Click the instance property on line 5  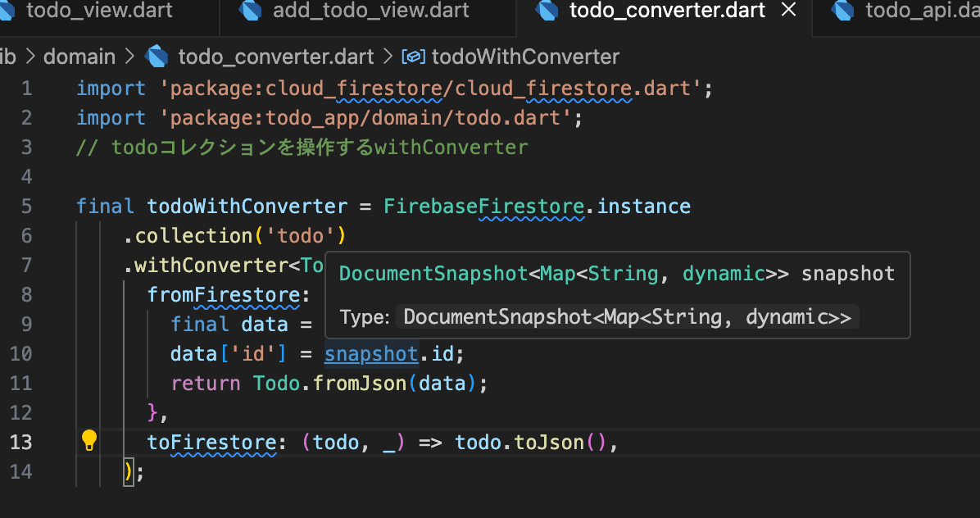pos(644,207)
